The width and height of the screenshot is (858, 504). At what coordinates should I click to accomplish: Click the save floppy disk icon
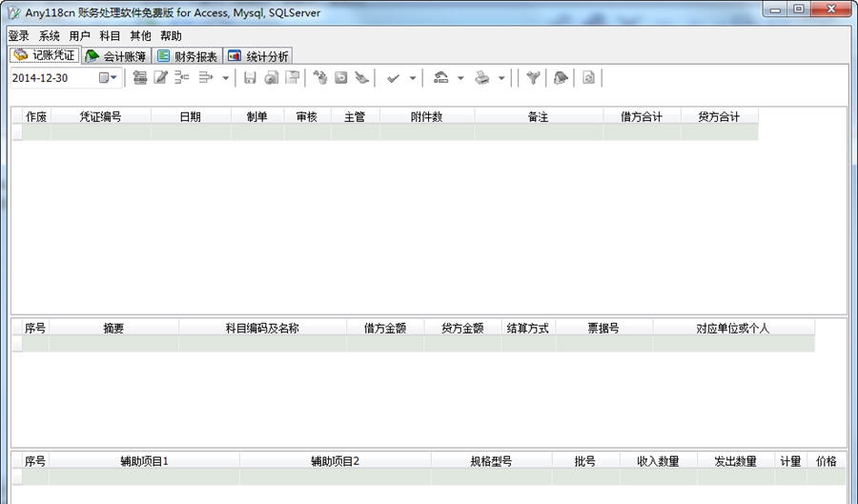click(x=250, y=77)
